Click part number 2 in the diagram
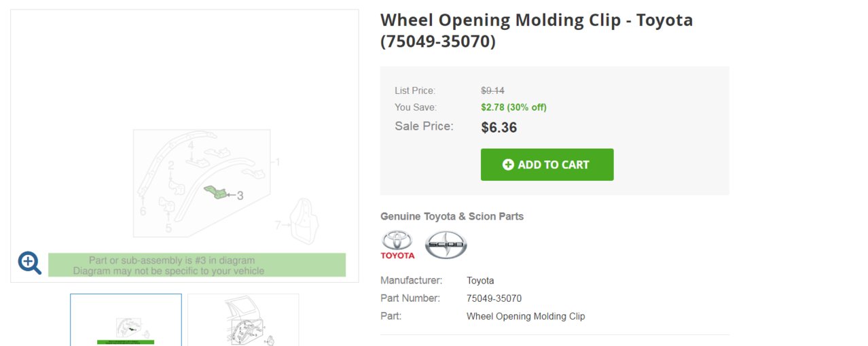Screen dimensions: 868x346 tap(171, 165)
